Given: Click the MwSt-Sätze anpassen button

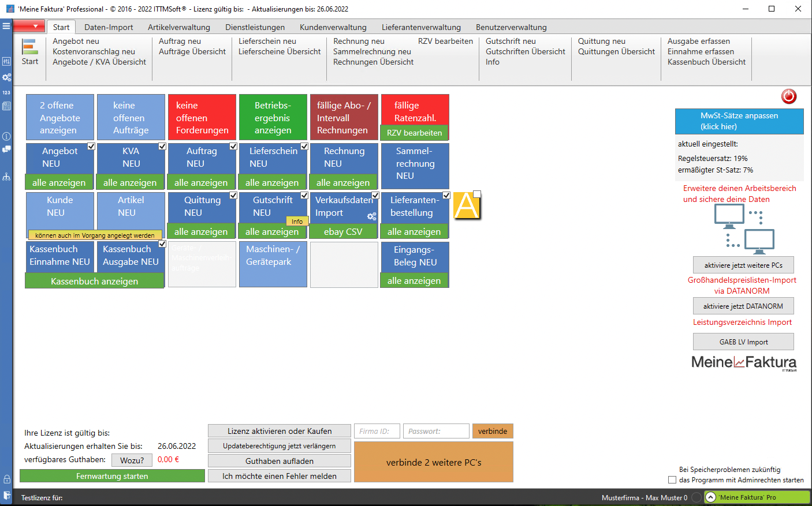Looking at the screenshot, I should [x=739, y=121].
